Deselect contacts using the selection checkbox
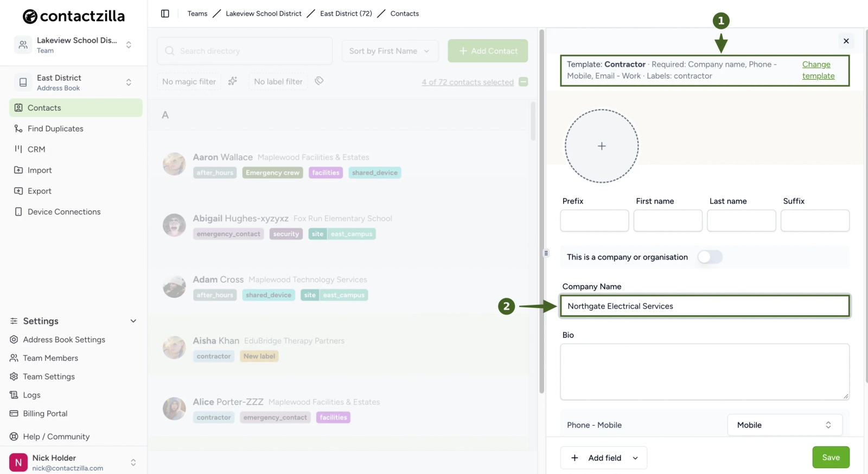The width and height of the screenshot is (868, 474). (524, 82)
